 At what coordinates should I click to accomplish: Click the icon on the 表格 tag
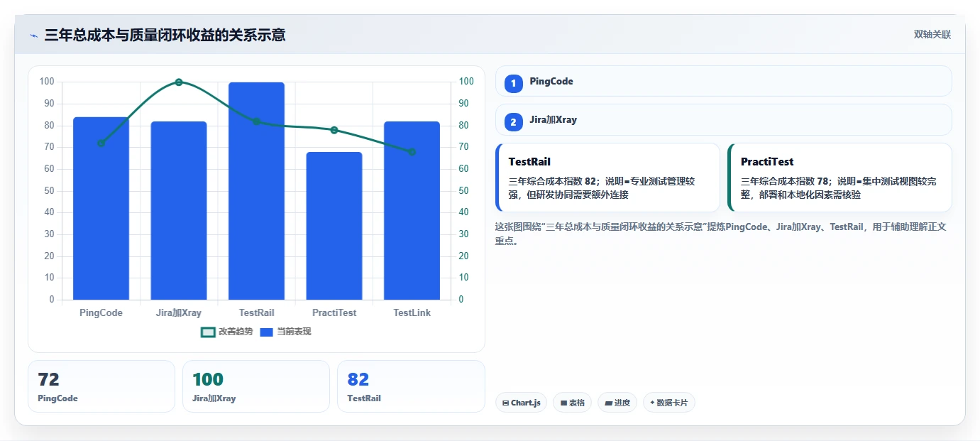563,403
